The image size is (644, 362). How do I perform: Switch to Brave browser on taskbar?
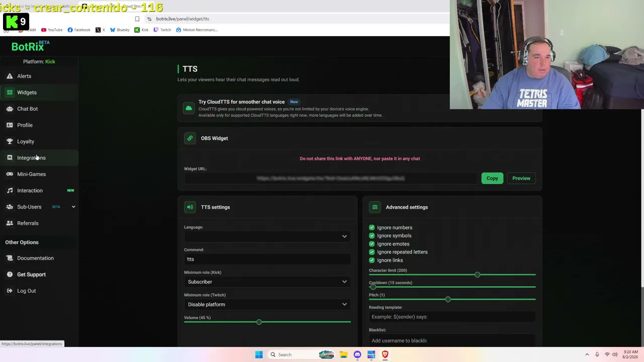pos(385,354)
